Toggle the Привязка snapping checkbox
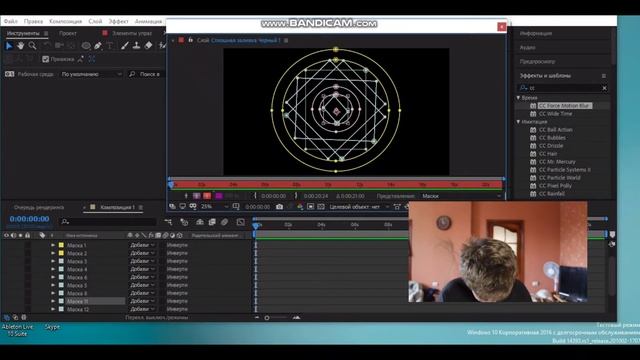Image resolution: width=640 pixels, height=360 pixels. point(45,59)
